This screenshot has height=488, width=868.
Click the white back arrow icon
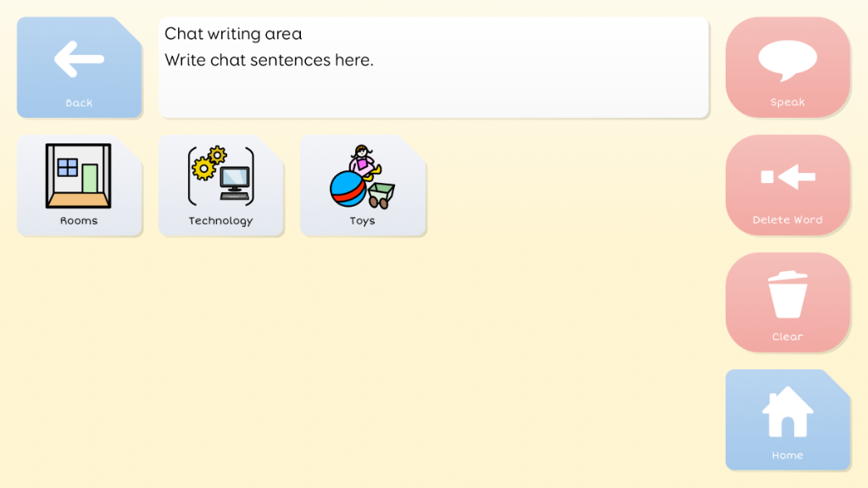[x=79, y=59]
